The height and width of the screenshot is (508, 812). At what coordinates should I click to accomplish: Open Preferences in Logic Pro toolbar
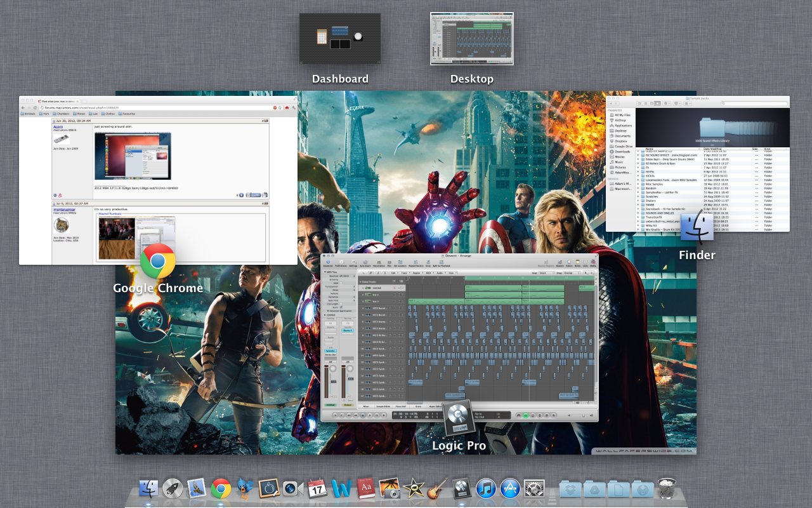pos(341,263)
